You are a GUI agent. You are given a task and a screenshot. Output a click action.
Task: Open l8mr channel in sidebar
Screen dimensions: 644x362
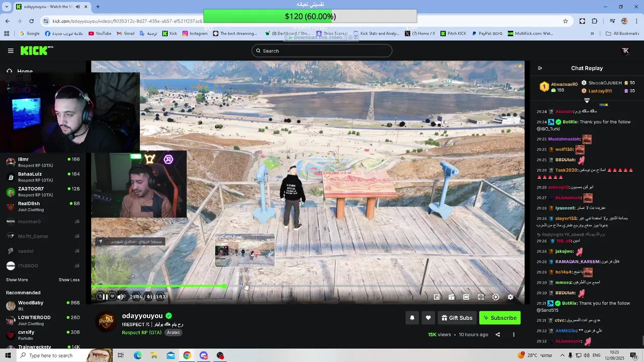pos(43,162)
